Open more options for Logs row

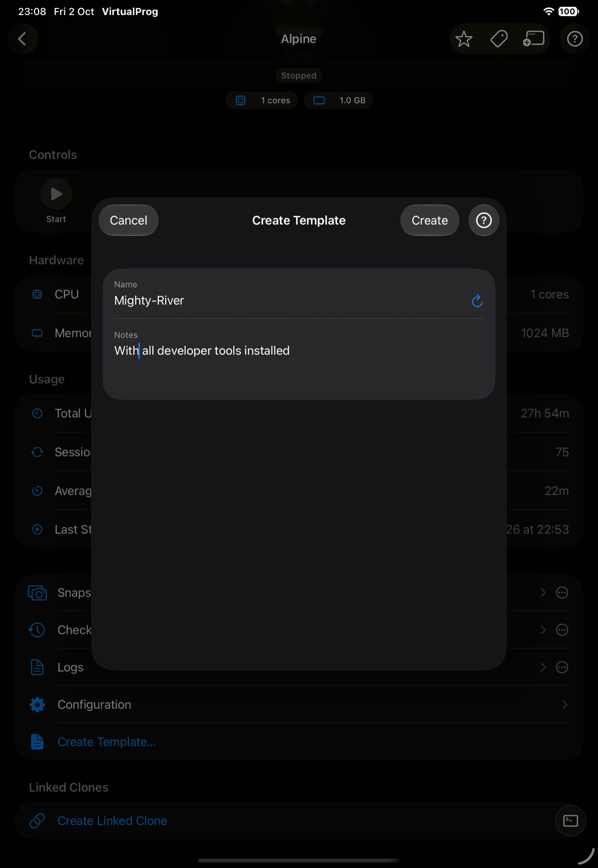562,667
